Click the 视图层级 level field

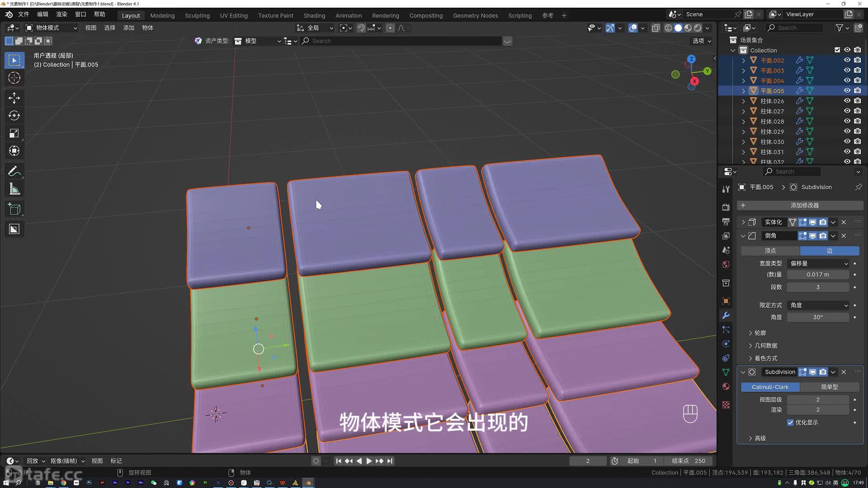[818, 400]
